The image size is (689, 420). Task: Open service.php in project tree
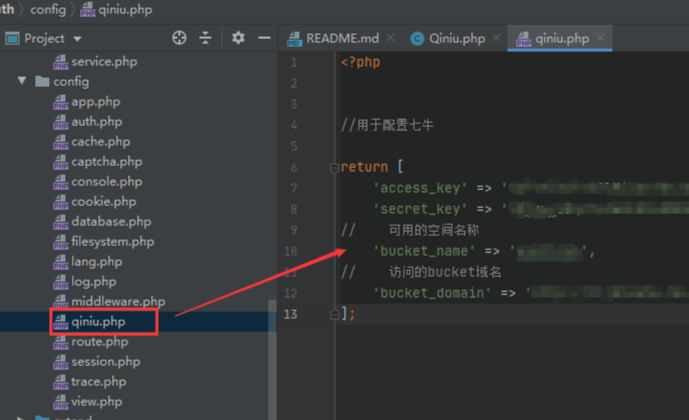pyautogui.click(x=104, y=62)
